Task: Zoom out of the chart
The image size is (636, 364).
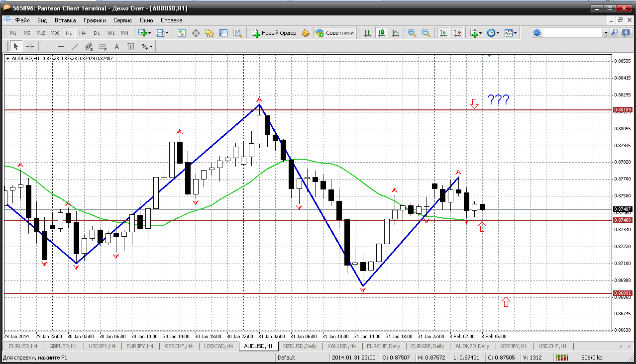Action: [425, 33]
